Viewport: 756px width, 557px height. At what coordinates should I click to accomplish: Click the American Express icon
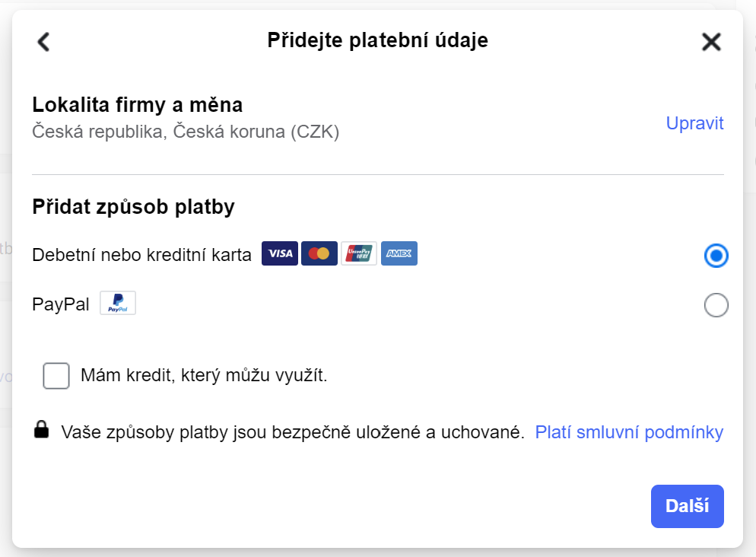[399, 253]
